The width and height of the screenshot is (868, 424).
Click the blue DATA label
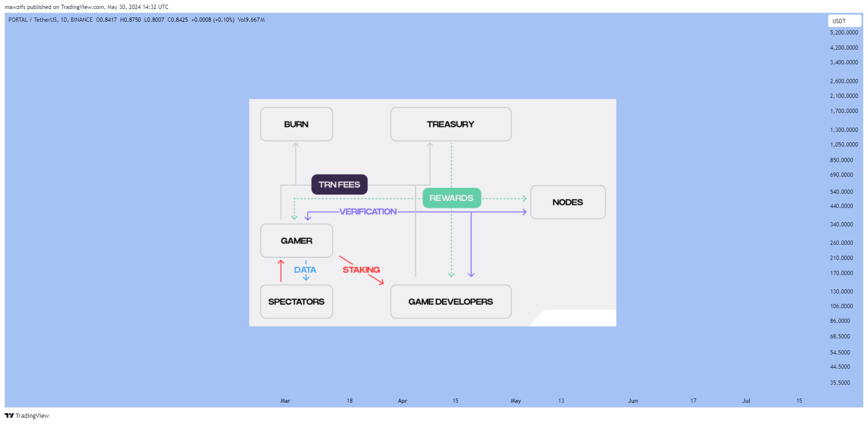305,270
